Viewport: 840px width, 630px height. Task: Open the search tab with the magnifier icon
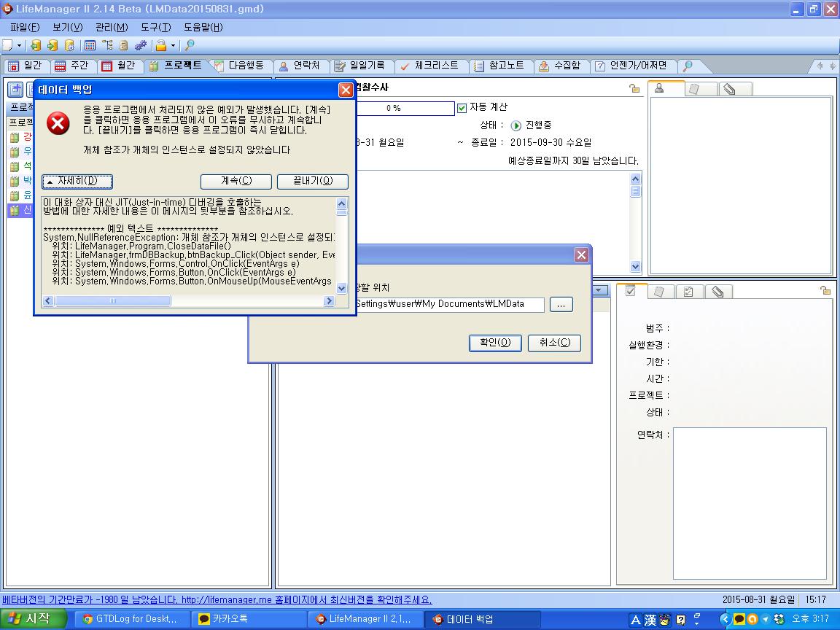tap(688, 66)
